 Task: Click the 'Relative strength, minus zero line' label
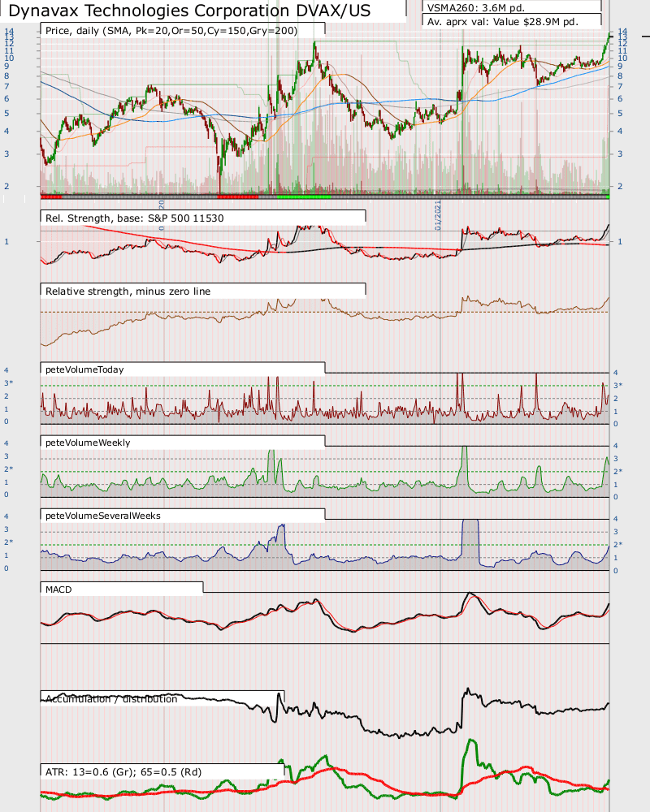128,291
